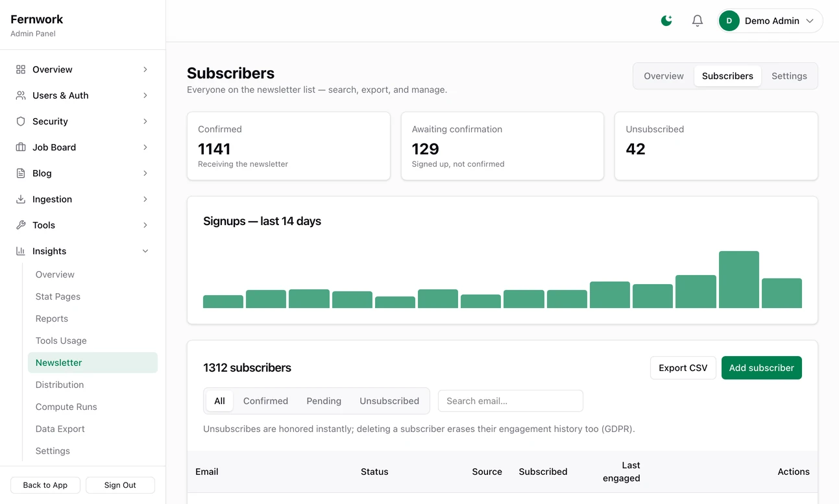Expand the Ingestion section chevron
Image resolution: width=839 pixels, height=504 pixels.
coord(145,199)
